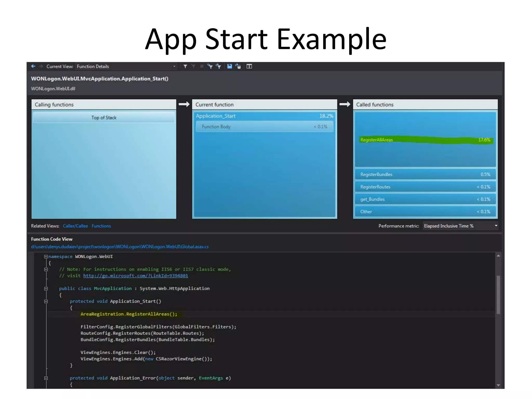The image size is (532, 399).
Task: Collapse the Application_Error method block
Action: [x=46, y=378]
